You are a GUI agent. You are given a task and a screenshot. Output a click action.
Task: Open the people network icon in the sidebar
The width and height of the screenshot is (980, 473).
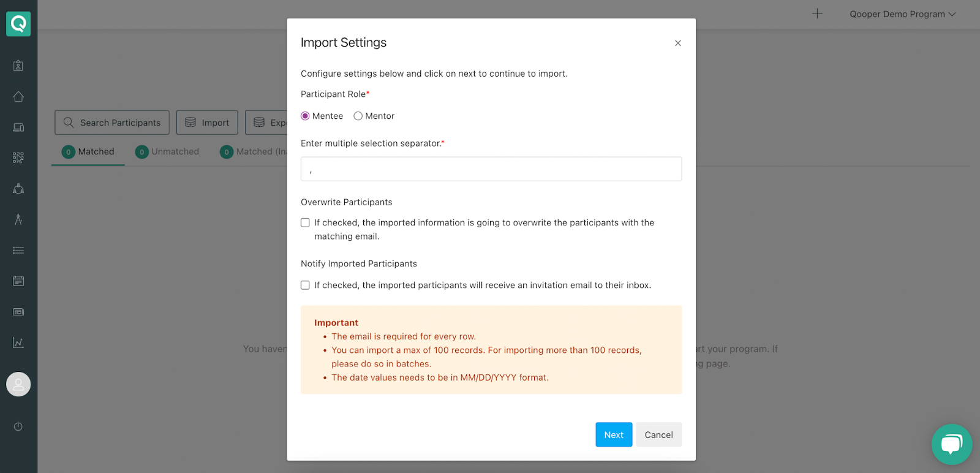coord(18,189)
